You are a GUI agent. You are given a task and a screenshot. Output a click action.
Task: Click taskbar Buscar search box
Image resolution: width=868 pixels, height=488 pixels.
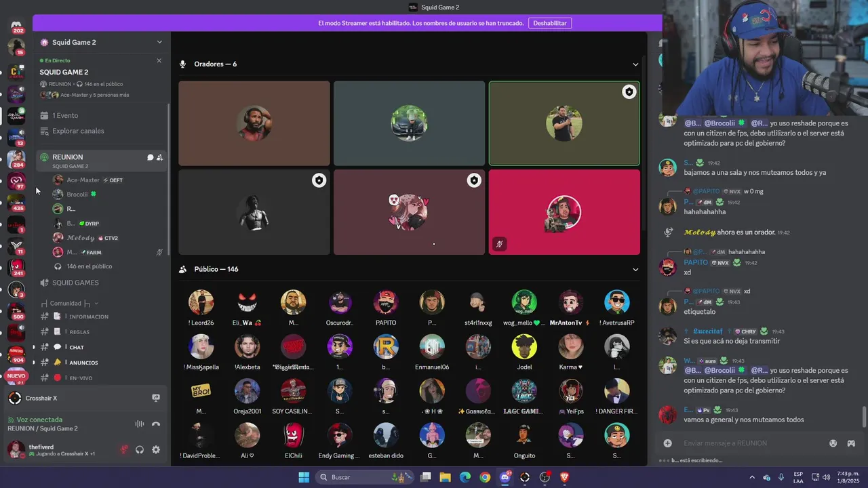pyautogui.click(x=365, y=477)
